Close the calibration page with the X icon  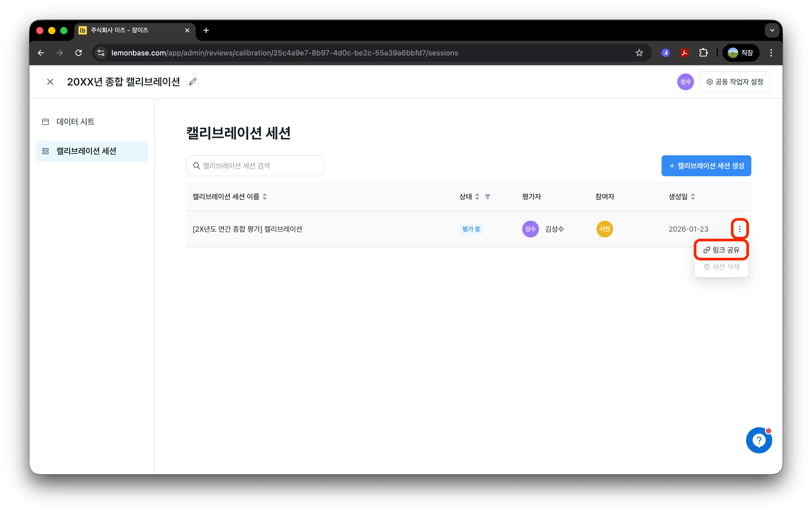50,82
